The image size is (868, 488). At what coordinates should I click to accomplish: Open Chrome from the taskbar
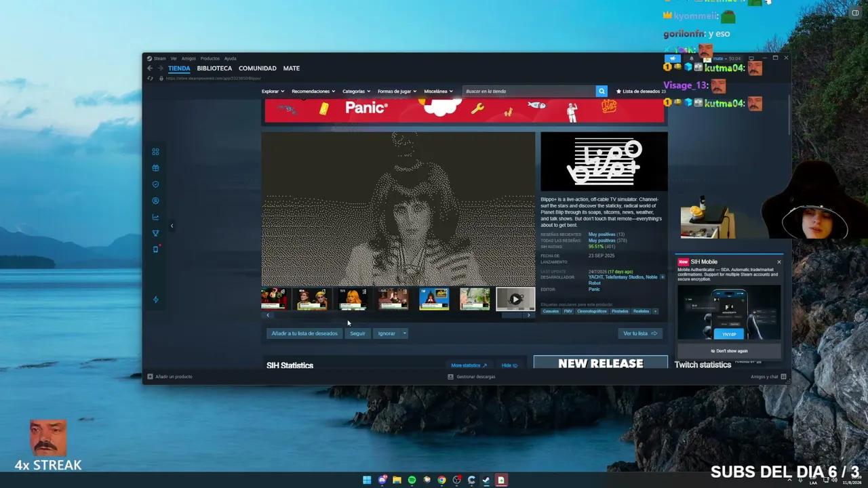coord(441,480)
